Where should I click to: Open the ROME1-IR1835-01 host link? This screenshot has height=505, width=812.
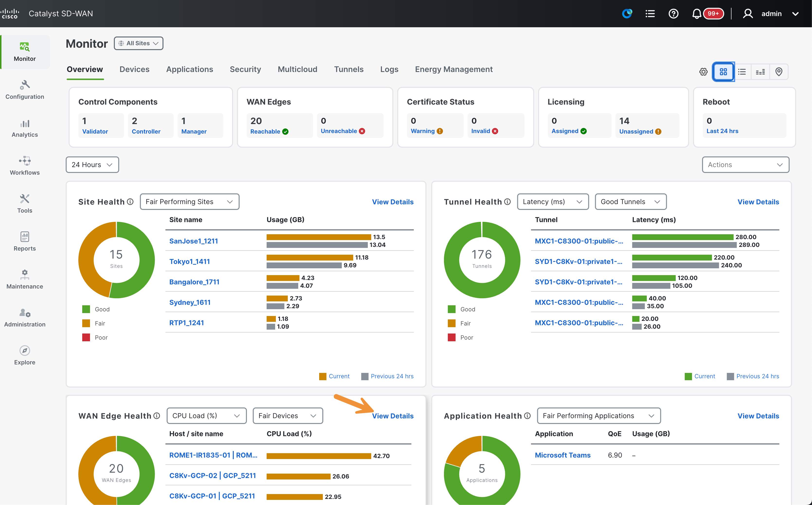coord(213,455)
